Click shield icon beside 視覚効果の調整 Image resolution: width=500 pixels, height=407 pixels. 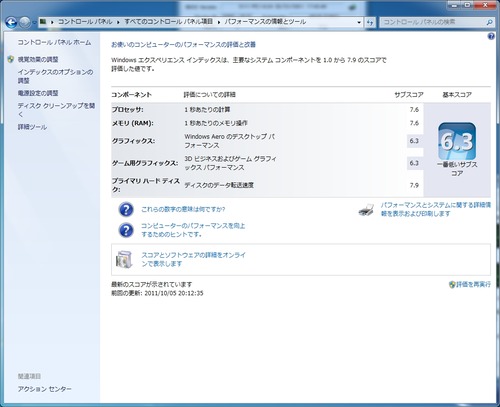(x=11, y=59)
